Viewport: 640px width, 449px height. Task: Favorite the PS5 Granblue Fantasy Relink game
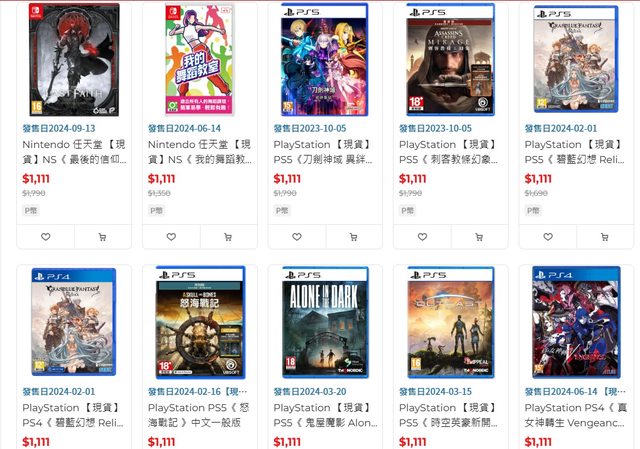click(548, 237)
